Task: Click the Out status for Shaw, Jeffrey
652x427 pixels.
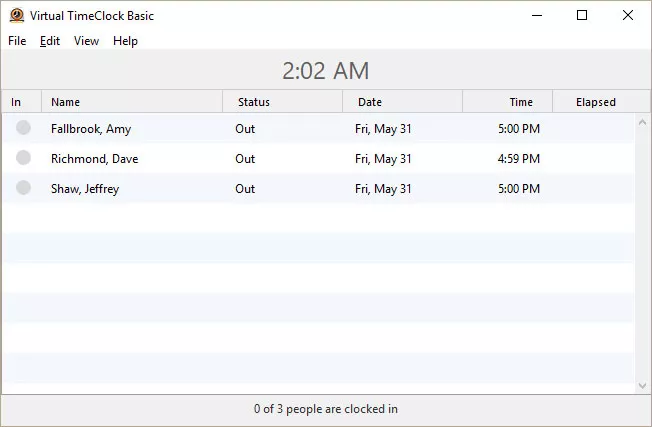Action: point(245,189)
